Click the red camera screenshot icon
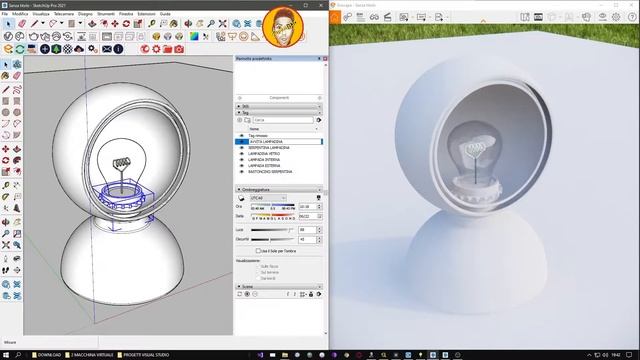 coord(179,49)
